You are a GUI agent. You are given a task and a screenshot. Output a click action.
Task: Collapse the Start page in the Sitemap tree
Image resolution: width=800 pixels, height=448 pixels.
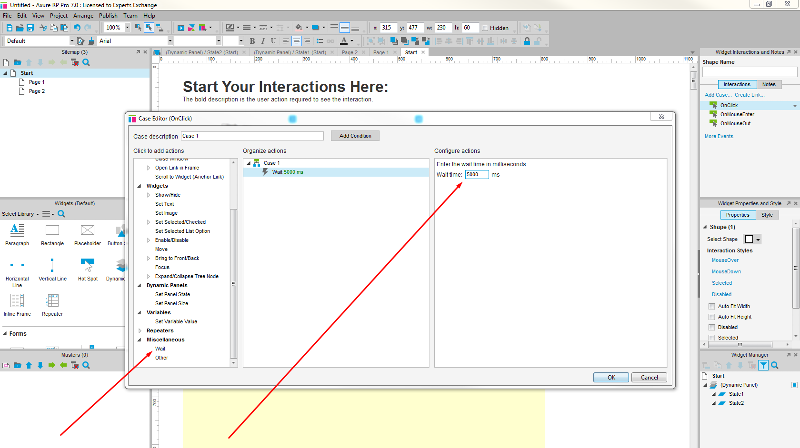(x=6, y=73)
